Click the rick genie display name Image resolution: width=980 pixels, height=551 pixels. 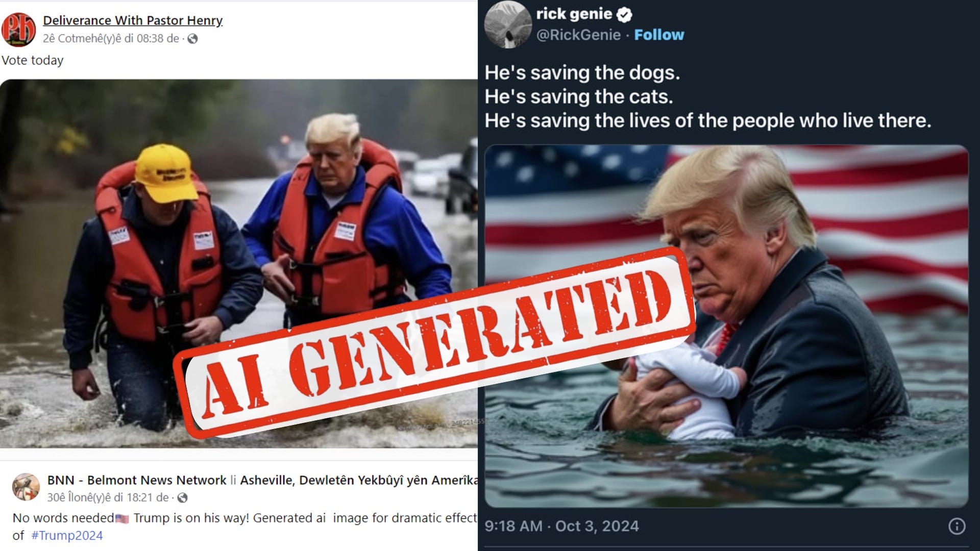tap(574, 14)
